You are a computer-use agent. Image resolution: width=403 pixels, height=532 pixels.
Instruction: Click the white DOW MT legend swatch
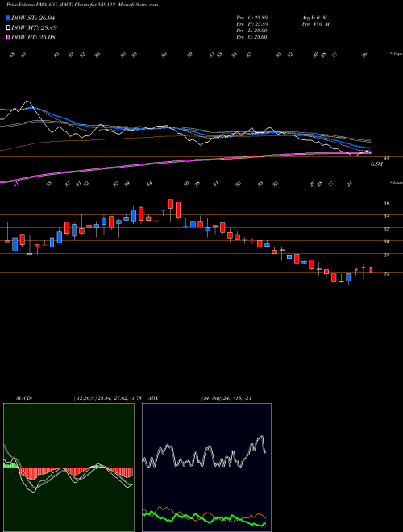coord(8,28)
